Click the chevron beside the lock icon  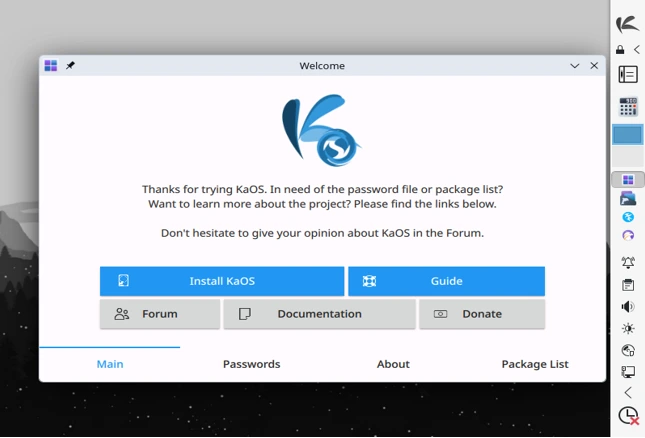pyautogui.click(x=637, y=50)
